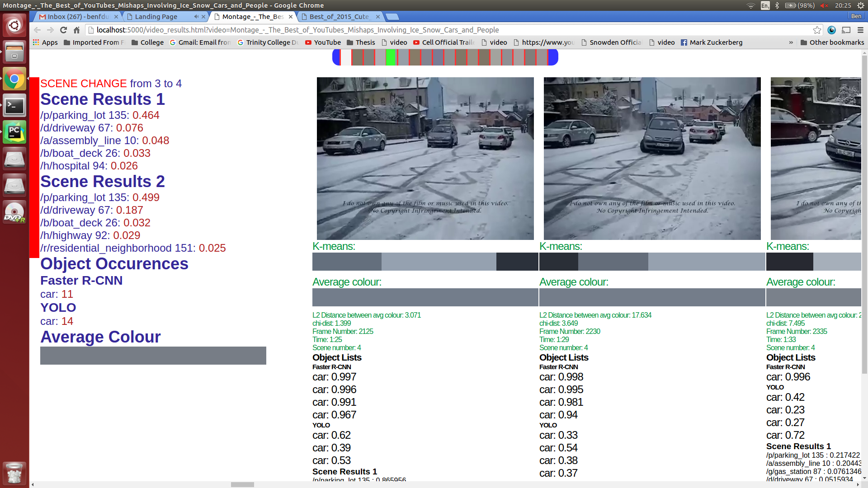
Task: Open Chrome hamburger menu
Action: [860, 30]
